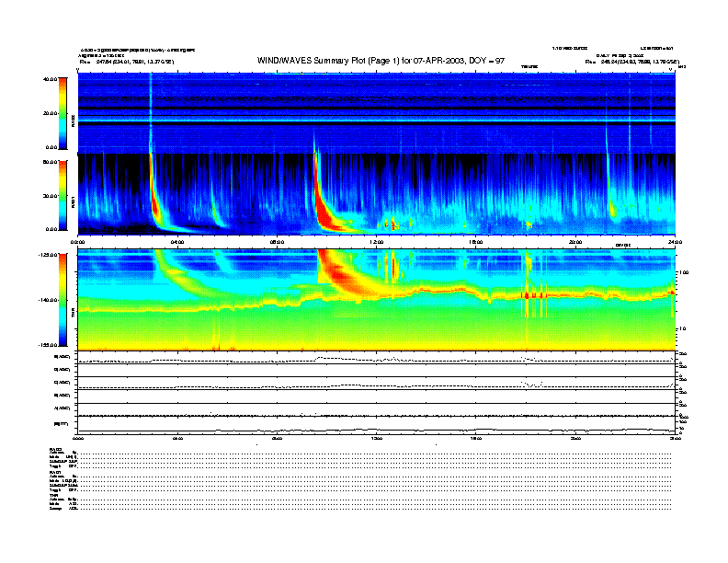Click the 00:00 tick label under RAD1 spectrogram
The height and width of the screenshot is (563, 728).
pyautogui.click(x=77, y=242)
